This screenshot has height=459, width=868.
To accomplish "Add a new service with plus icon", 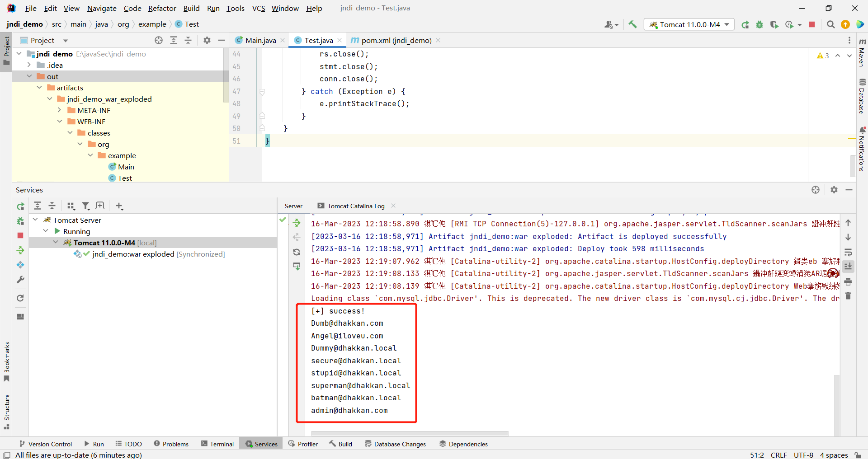I will tap(119, 206).
